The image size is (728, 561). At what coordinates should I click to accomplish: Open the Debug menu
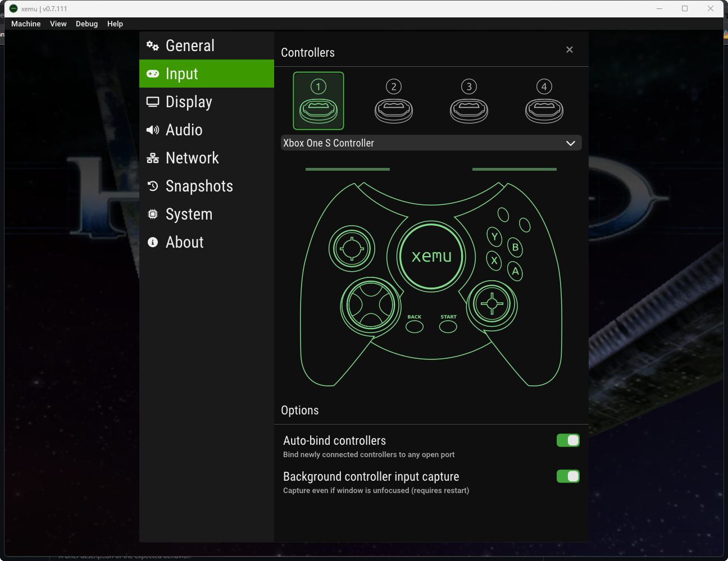click(x=87, y=24)
